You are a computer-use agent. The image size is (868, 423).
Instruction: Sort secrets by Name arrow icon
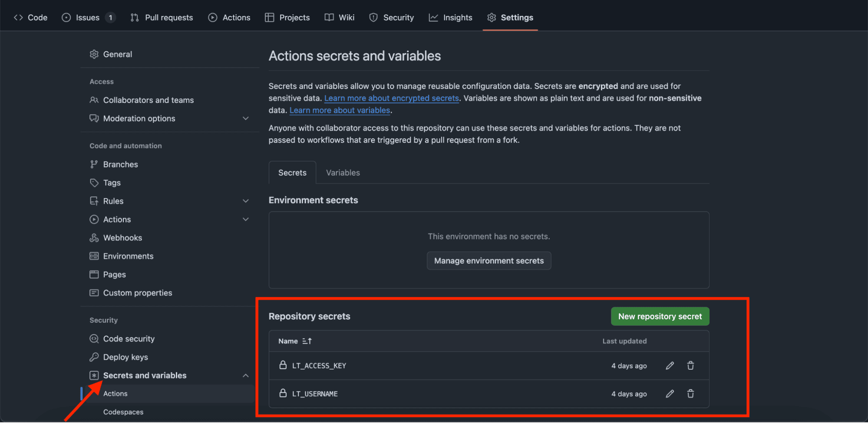click(x=307, y=341)
